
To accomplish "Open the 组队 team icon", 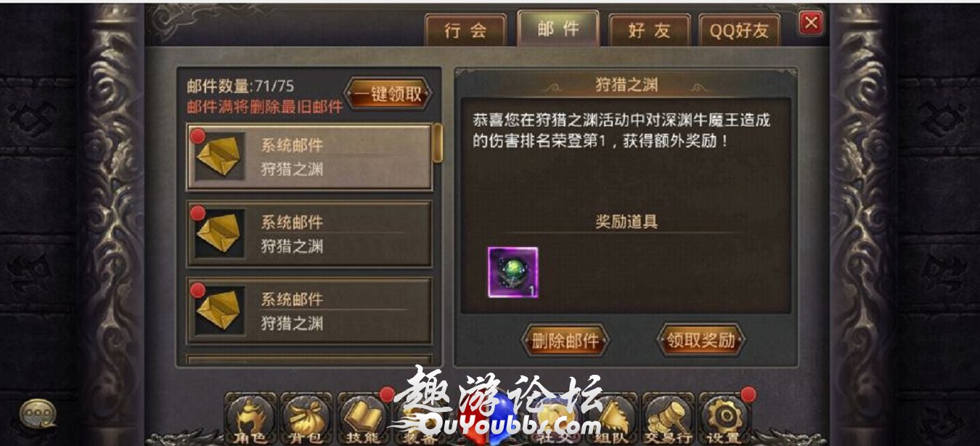I will point(613,420).
